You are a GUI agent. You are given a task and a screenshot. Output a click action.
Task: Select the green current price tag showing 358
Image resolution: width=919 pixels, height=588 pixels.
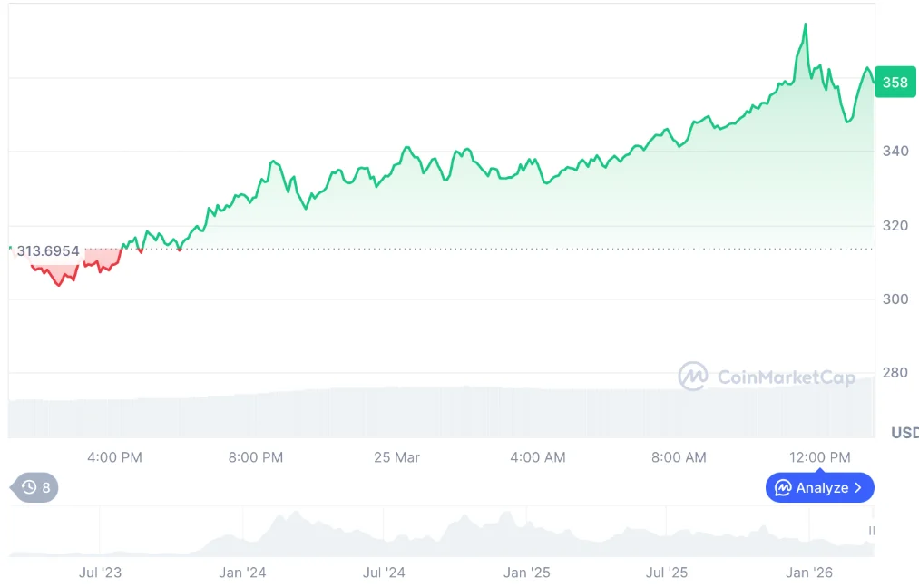coord(895,82)
